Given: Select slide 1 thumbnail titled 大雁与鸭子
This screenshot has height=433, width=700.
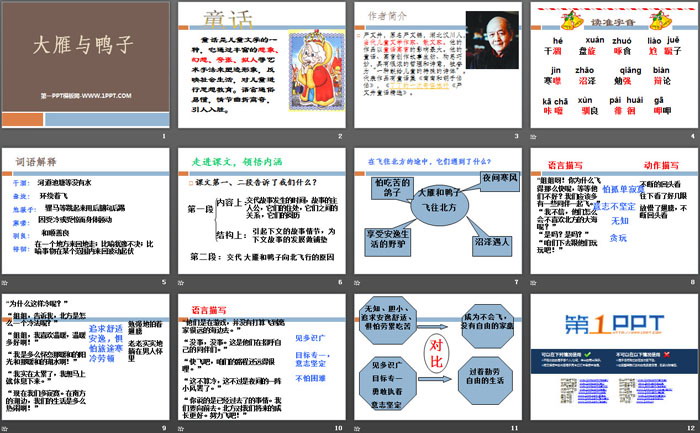Looking at the screenshot, I should pyautogui.click(x=86, y=64).
